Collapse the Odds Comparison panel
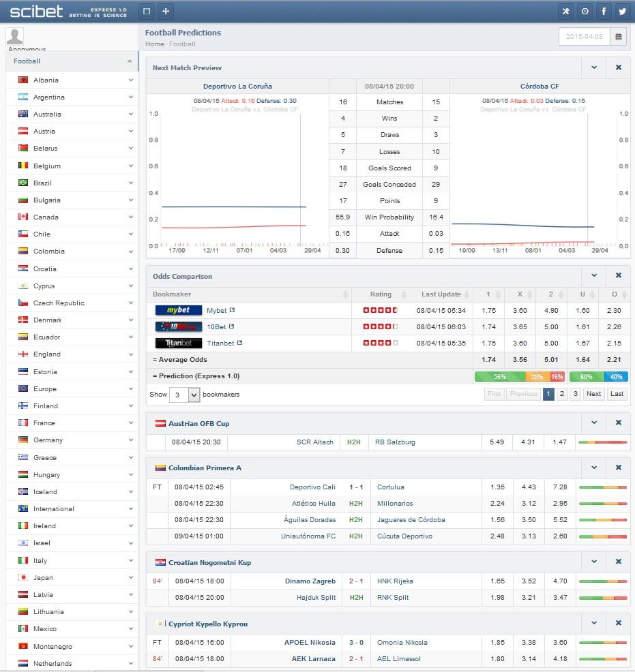The height and width of the screenshot is (672, 635). point(594,275)
